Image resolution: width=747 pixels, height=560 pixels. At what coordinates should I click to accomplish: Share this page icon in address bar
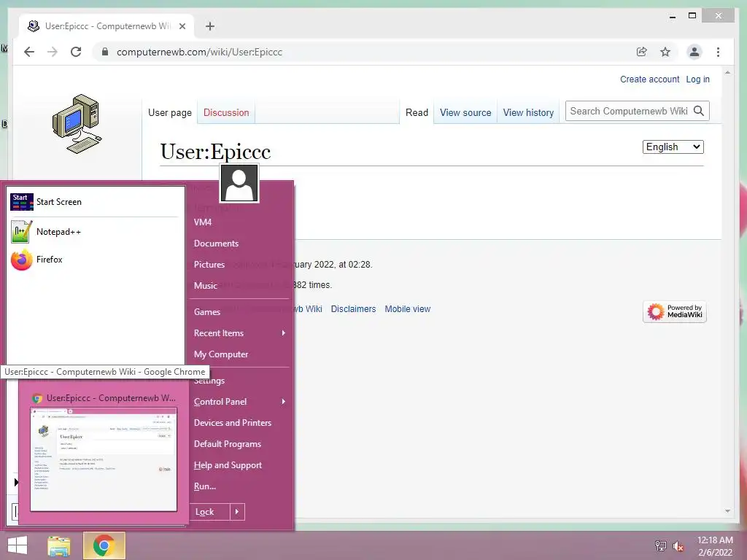(x=642, y=52)
